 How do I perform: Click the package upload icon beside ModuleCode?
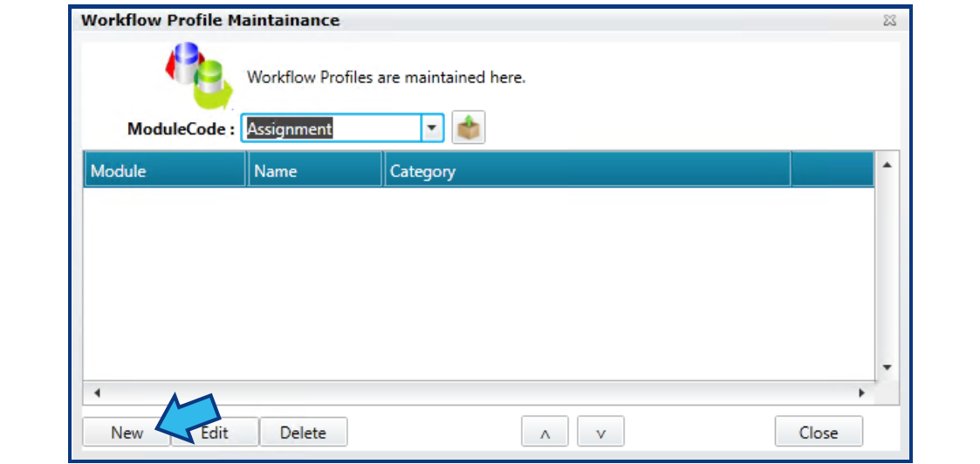click(468, 128)
